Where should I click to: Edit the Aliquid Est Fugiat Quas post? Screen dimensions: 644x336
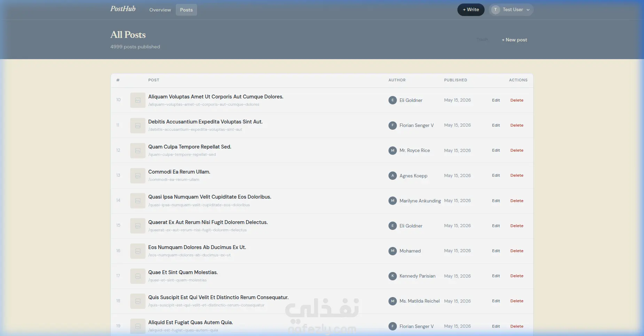tap(496, 326)
